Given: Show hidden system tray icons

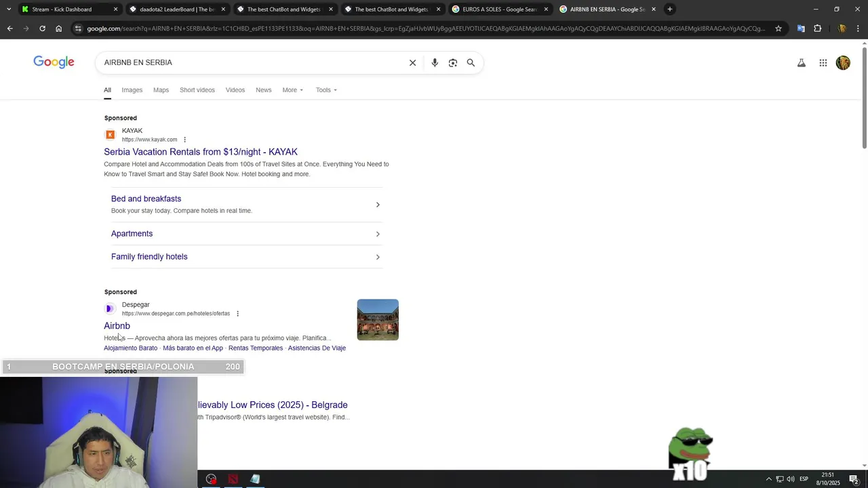Looking at the screenshot, I should click(x=769, y=479).
